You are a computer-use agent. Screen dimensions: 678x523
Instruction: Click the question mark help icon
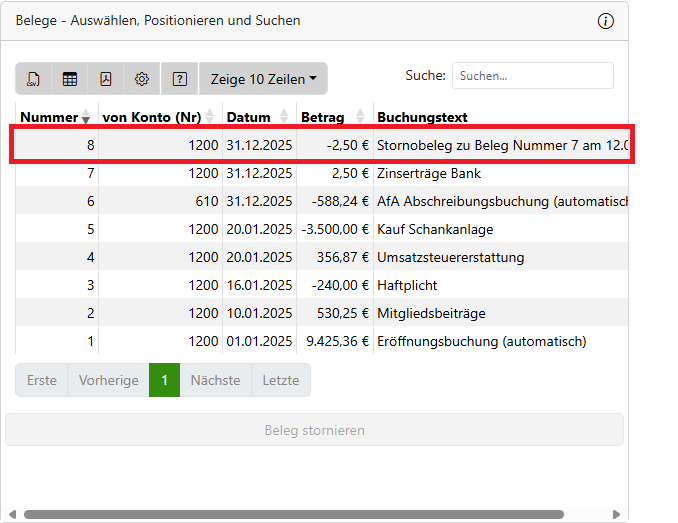coord(180,79)
